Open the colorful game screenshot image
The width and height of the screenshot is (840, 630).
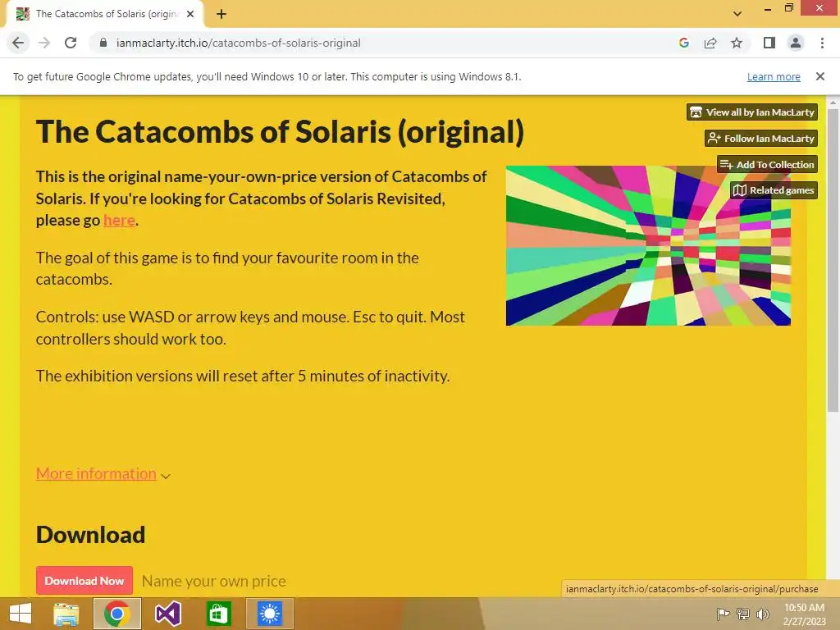coord(648,245)
